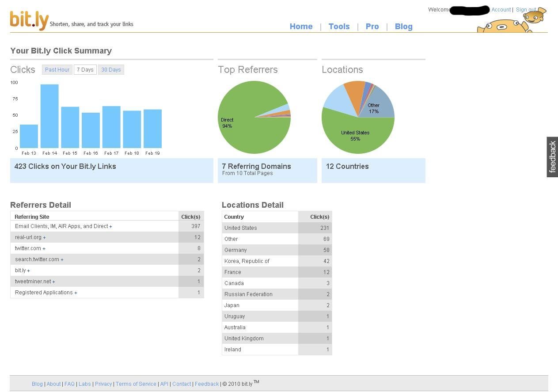The image size is (558, 392).
Task: Click the 397 clicks value cell
Action: pyautogui.click(x=191, y=226)
